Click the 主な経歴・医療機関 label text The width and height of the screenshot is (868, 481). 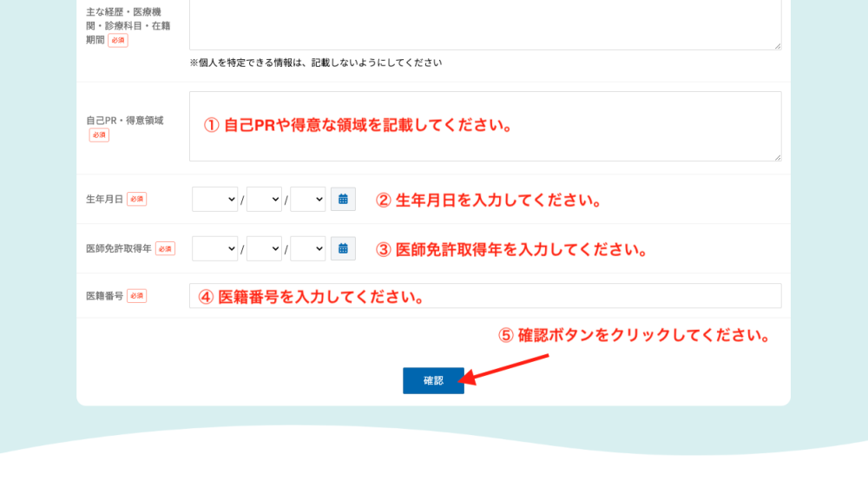pyautogui.click(x=128, y=25)
